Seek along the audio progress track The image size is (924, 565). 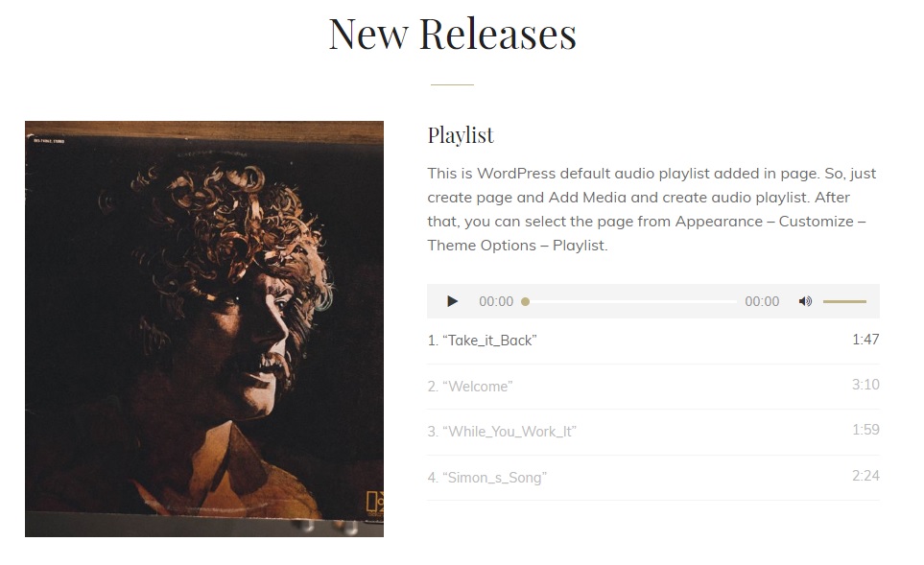[x=630, y=301]
